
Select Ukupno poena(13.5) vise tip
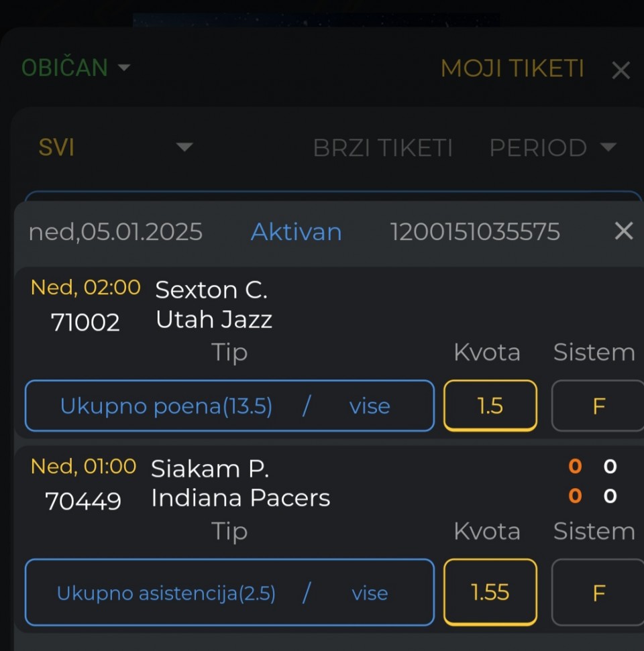coord(229,406)
